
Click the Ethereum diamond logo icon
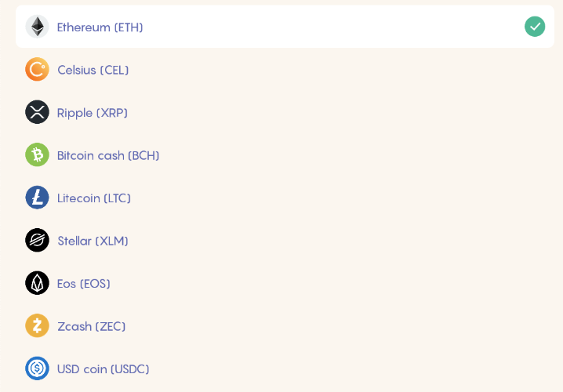coord(37,27)
